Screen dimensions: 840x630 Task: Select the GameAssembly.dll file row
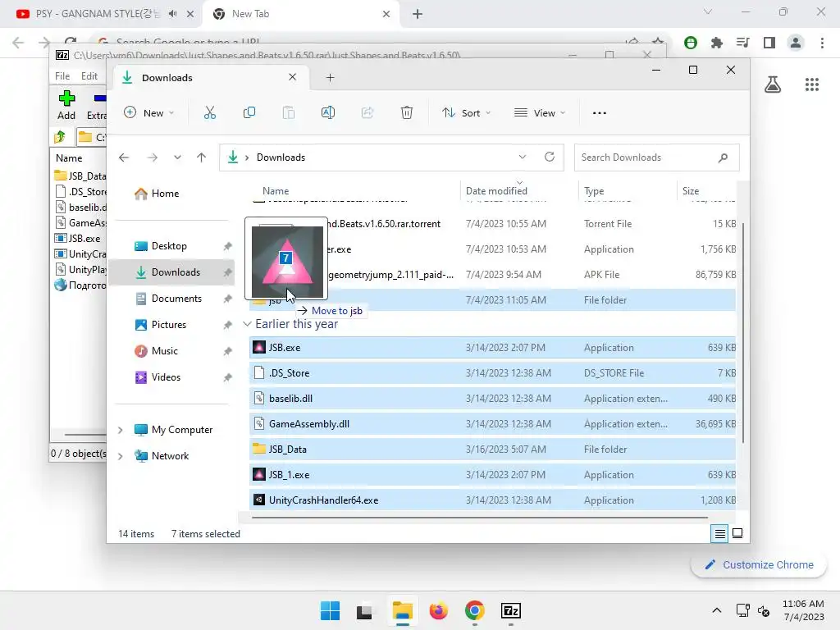pos(492,424)
